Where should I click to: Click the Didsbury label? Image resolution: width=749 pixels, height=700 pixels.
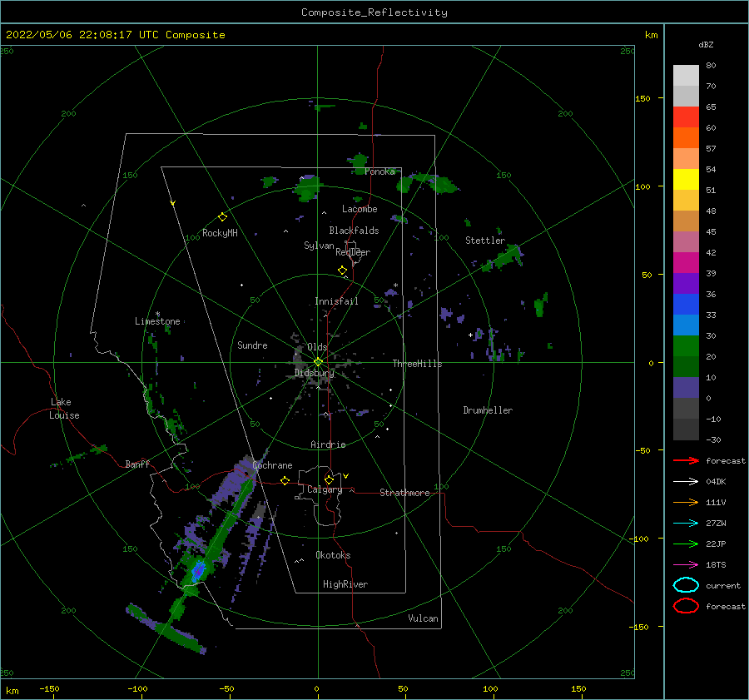pyautogui.click(x=314, y=373)
